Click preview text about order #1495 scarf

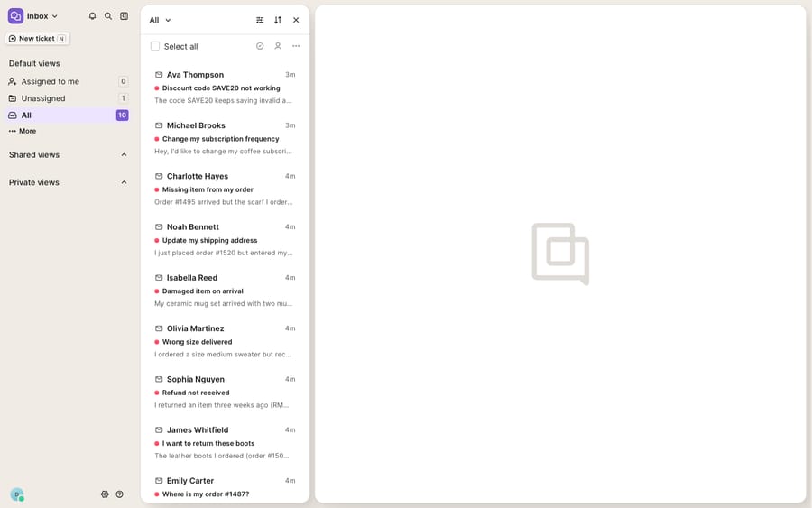223,202
